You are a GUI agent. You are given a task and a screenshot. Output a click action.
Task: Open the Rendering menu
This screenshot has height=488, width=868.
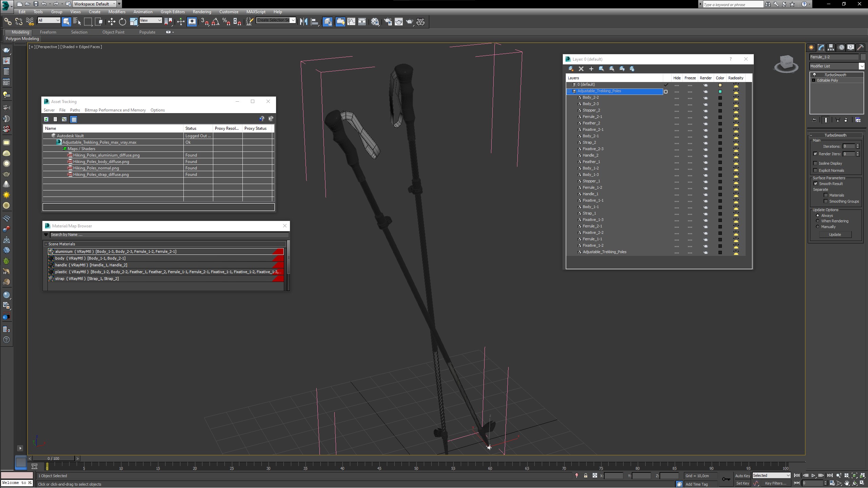pos(202,12)
